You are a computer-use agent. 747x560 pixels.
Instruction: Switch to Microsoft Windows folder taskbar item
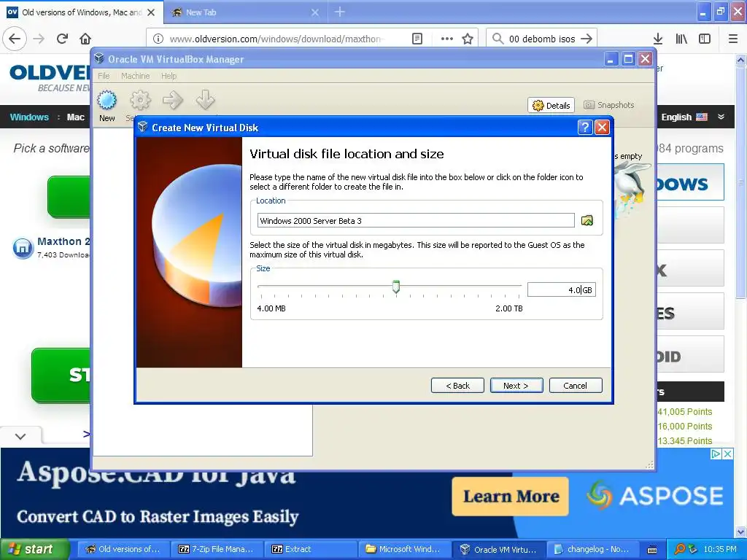click(404, 549)
